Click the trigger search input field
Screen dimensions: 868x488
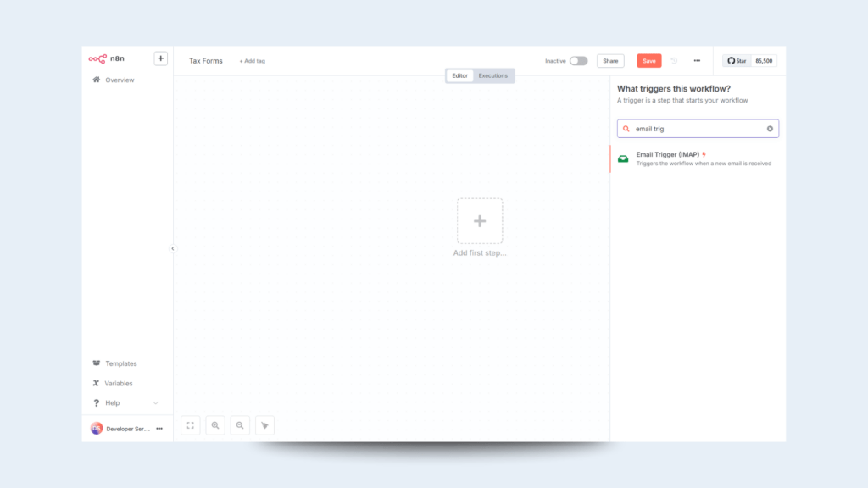pyautogui.click(x=697, y=129)
